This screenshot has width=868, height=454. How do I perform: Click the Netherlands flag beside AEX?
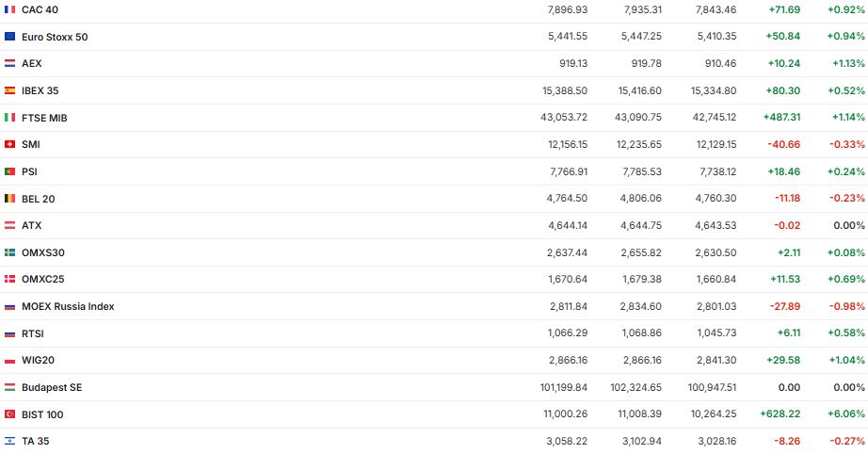click(9, 63)
